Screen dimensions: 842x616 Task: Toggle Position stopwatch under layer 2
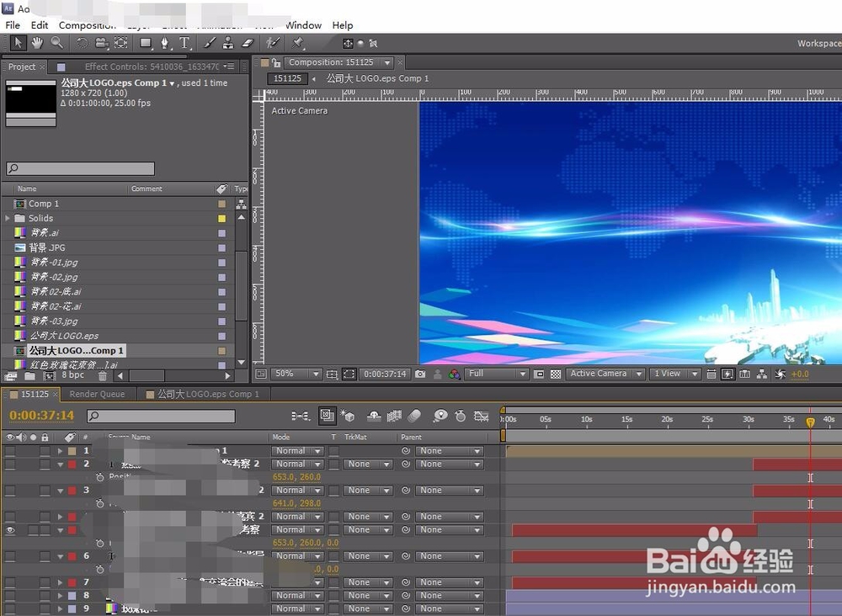pos(100,477)
